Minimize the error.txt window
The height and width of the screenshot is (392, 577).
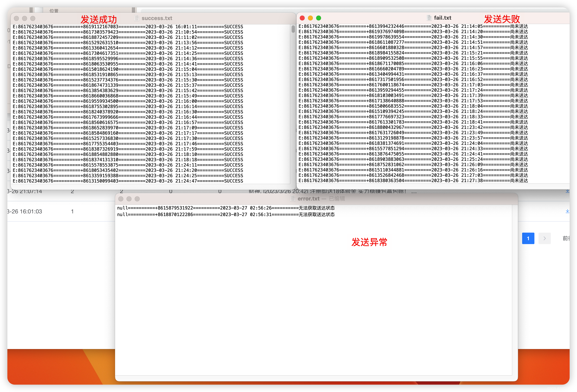point(129,199)
